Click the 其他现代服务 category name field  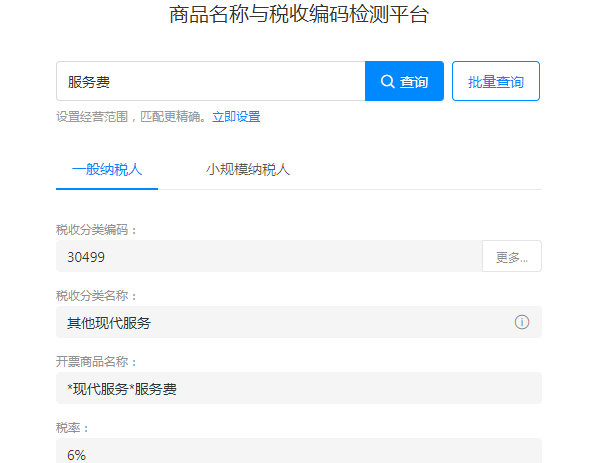(299, 322)
